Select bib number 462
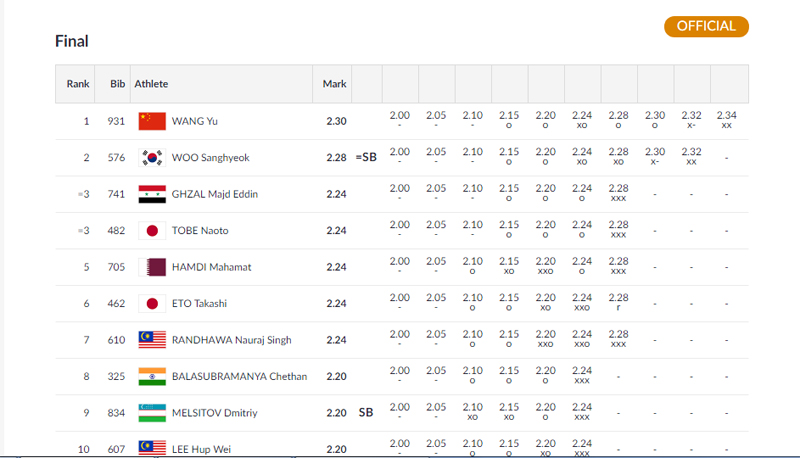 116,303
